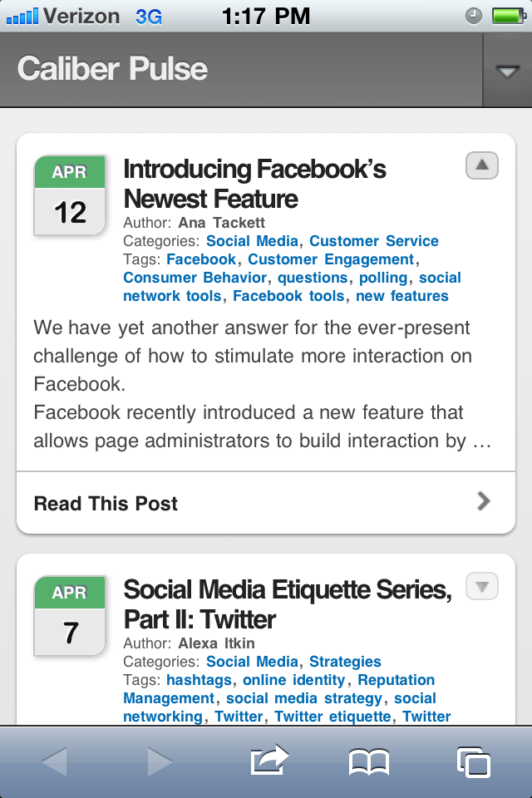Open the share action sheet
The height and width of the screenshot is (798, 532).
click(268, 760)
